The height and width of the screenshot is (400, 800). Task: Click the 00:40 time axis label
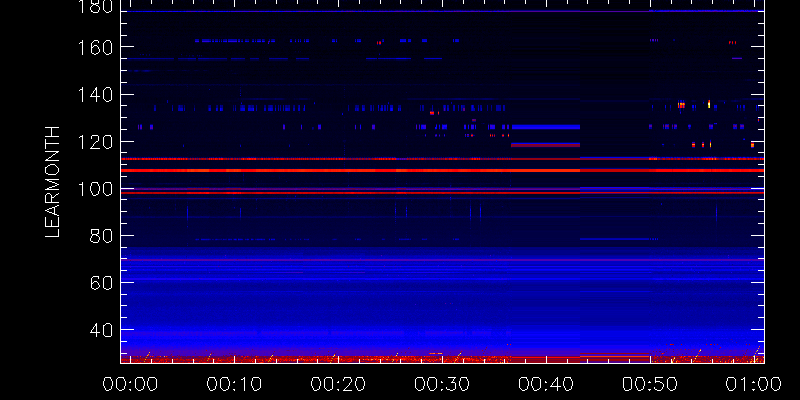tap(546, 384)
